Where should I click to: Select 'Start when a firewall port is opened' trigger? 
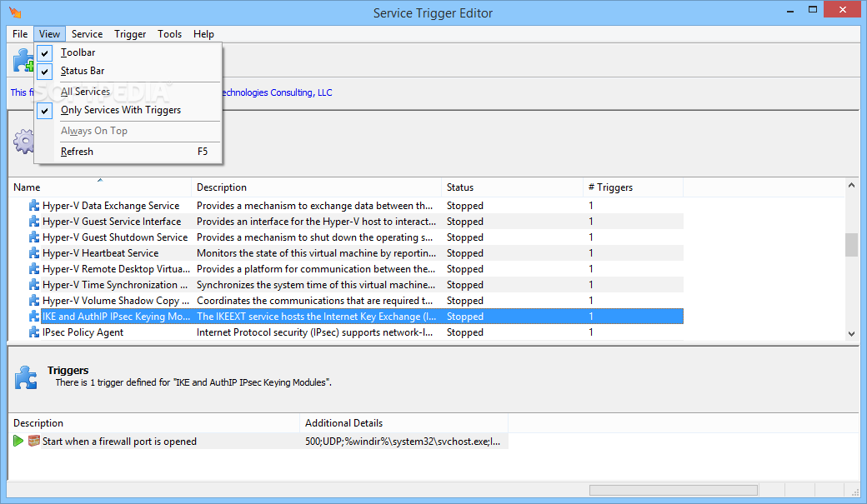119,441
